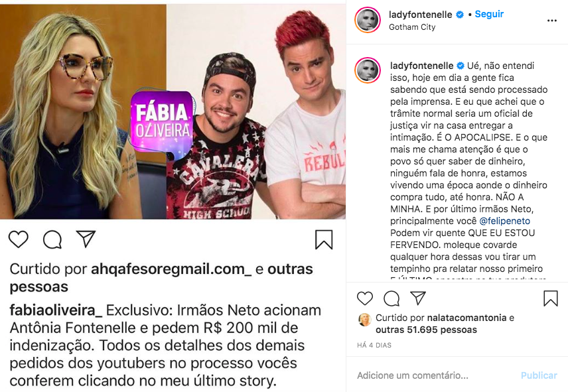The width and height of the screenshot is (568, 392).
Task: Open ladyfontenelle avatar beside the caption
Action: coord(368,70)
